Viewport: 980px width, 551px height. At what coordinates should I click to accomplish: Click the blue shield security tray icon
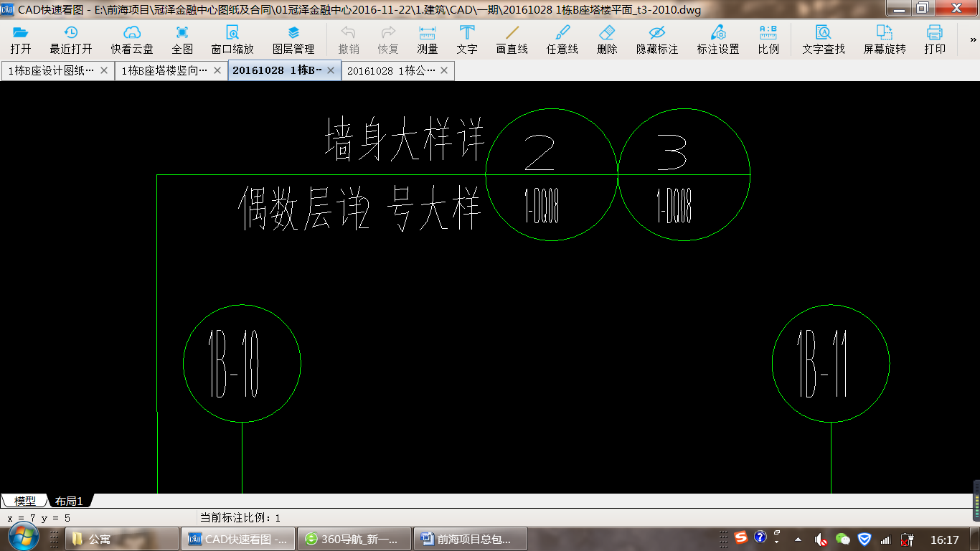click(x=864, y=539)
